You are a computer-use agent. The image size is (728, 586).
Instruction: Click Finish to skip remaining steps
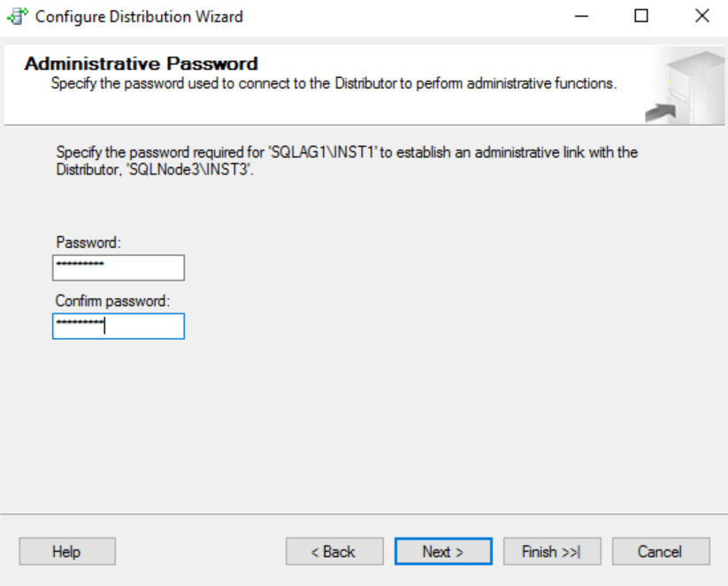(x=552, y=551)
